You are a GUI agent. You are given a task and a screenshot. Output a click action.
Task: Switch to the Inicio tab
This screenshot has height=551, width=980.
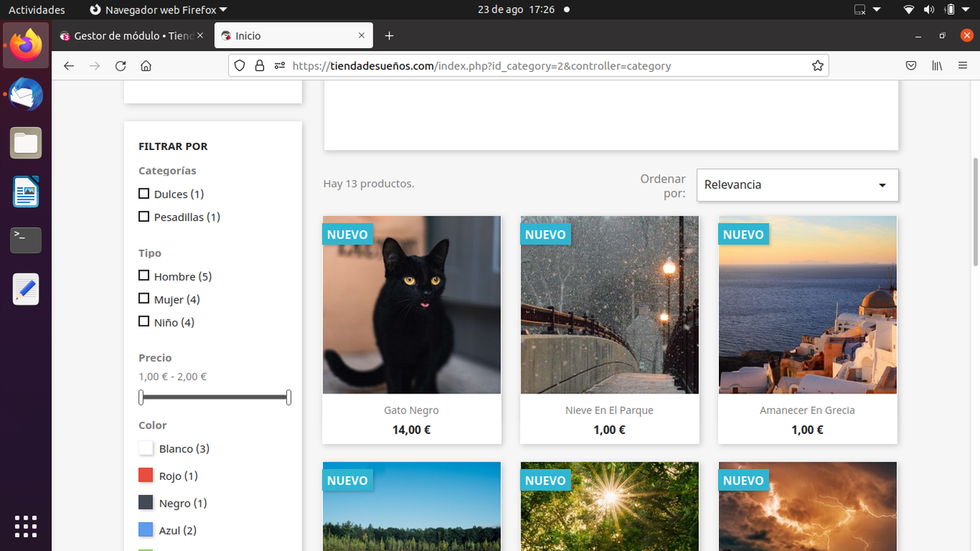tap(294, 36)
